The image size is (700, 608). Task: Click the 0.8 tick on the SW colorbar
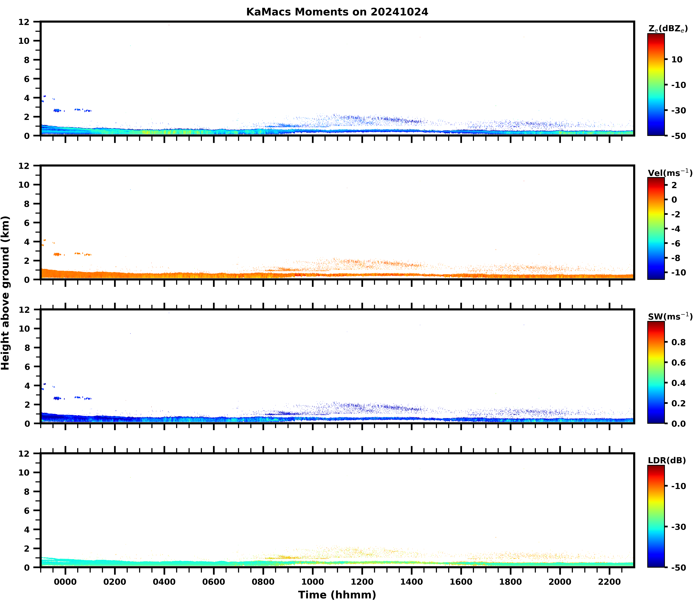pyautogui.click(x=679, y=342)
